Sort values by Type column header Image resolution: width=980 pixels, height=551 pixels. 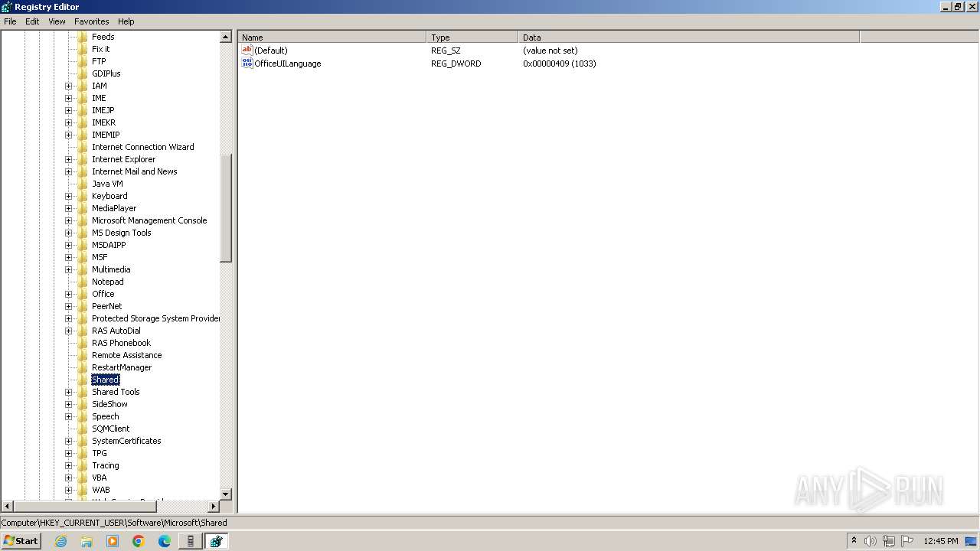point(472,37)
